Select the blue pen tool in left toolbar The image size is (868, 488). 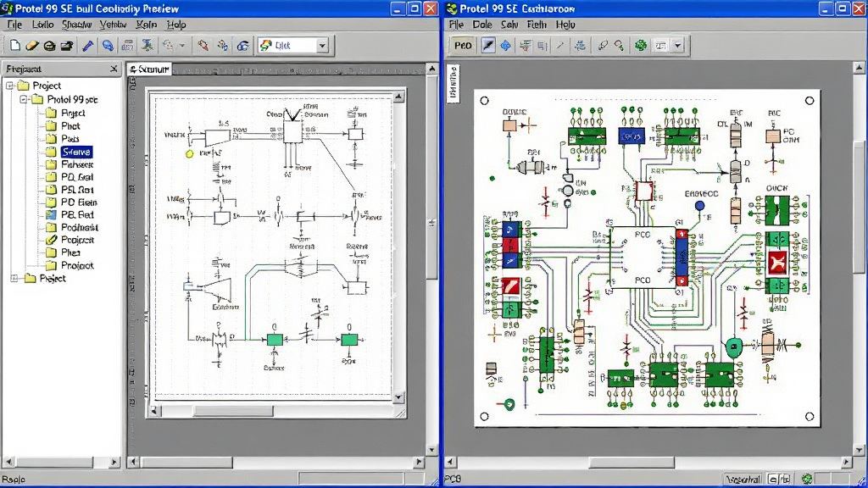(88, 46)
